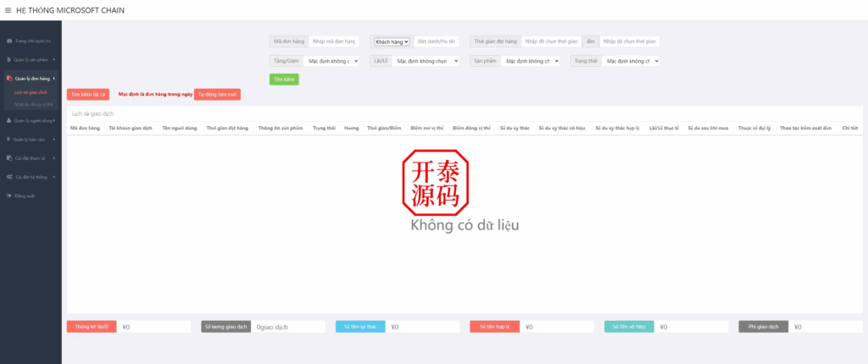
Task: Click the Điểm mở vị thế column header
Action: point(427,129)
